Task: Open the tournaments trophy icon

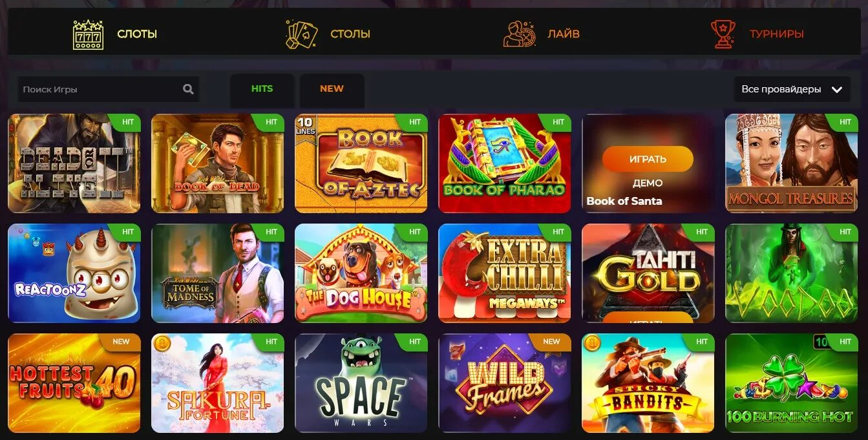Action: pyautogui.click(x=723, y=34)
